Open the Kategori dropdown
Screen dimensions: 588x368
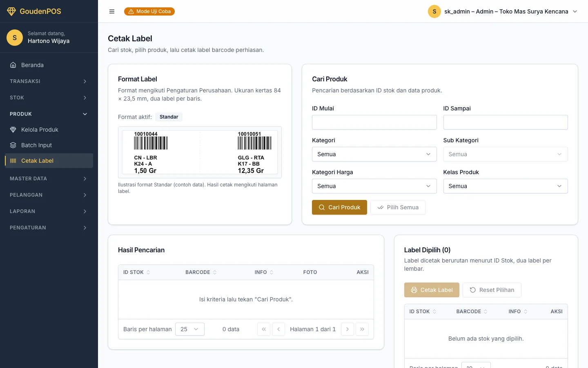coord(374,154)
